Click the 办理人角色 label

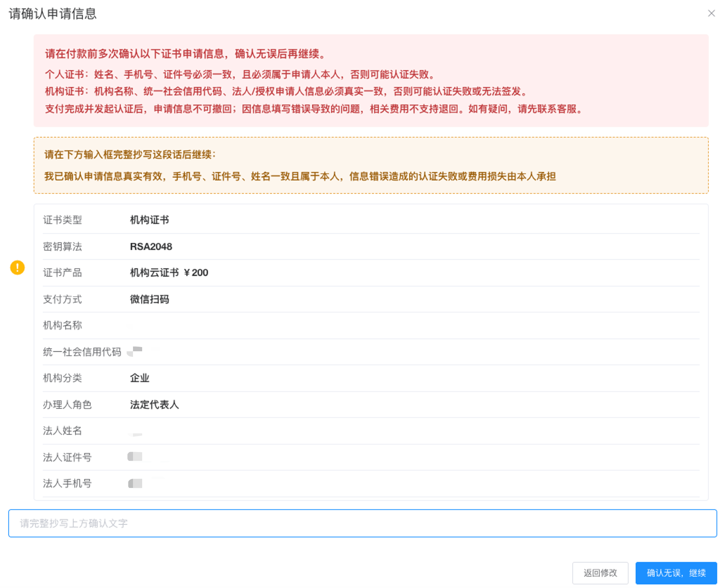coord(67,405)
